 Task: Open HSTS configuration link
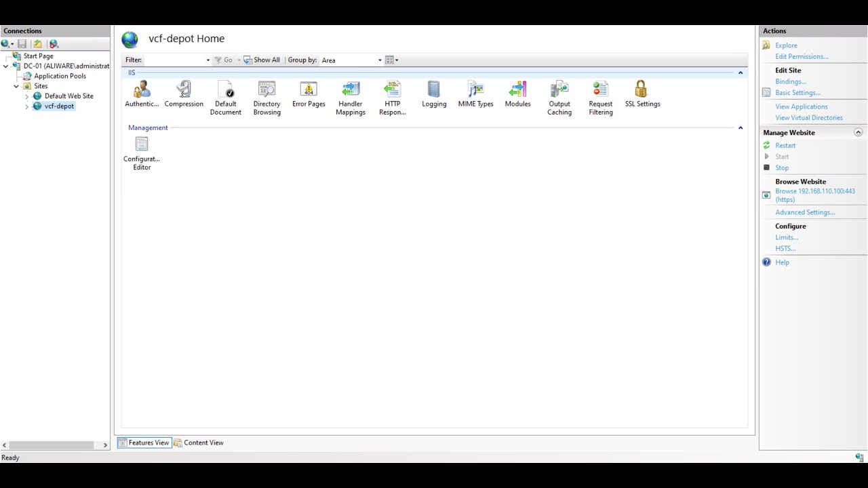point(785,249)
